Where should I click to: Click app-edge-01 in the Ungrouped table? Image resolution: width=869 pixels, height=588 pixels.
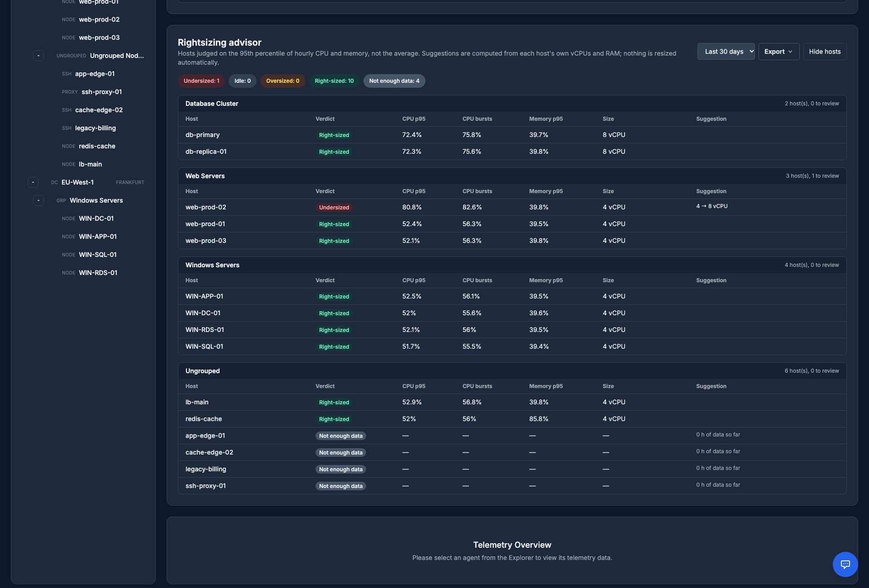(x=205, y=436)
